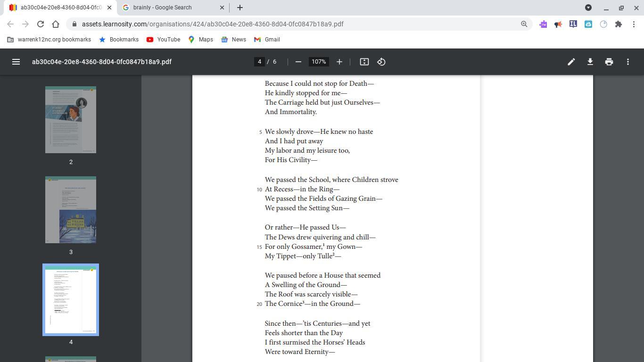The image size is (644, 362).
Task: Open the News bookmark
Action: (233, 40)
